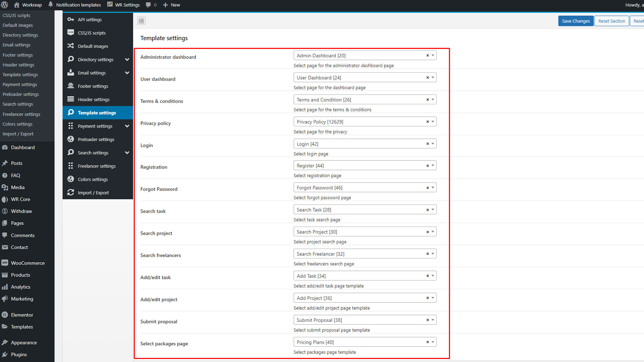The height and width of the screenshot is (362, 644).
Task: Click the Reset Section button
Action: [611, 21]
